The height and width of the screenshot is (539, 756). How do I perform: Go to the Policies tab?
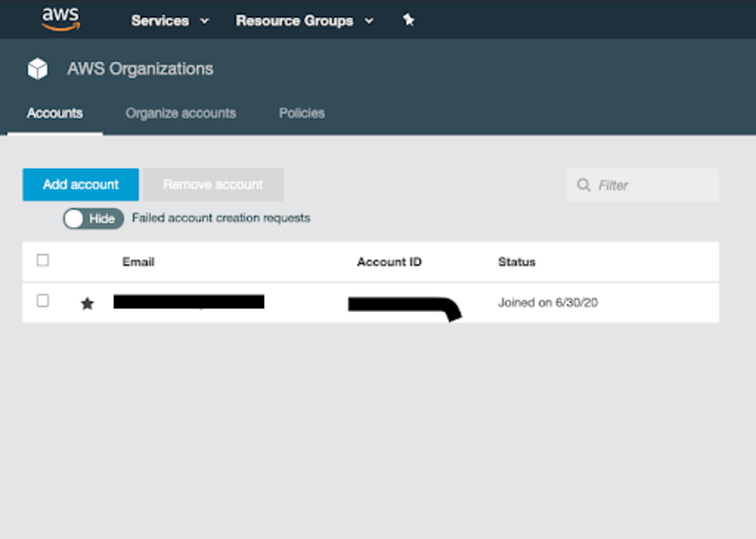tap(302, 113)
